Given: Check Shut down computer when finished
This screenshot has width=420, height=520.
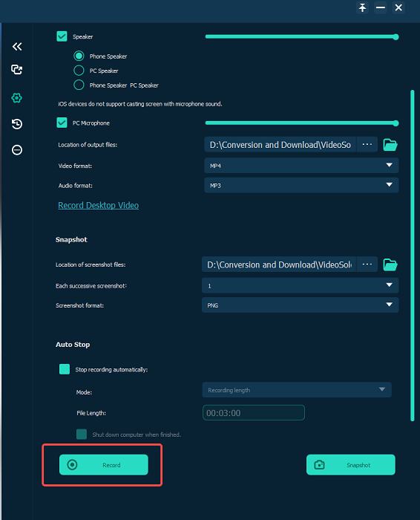Looking at the screenshot, I should point(82,434).
